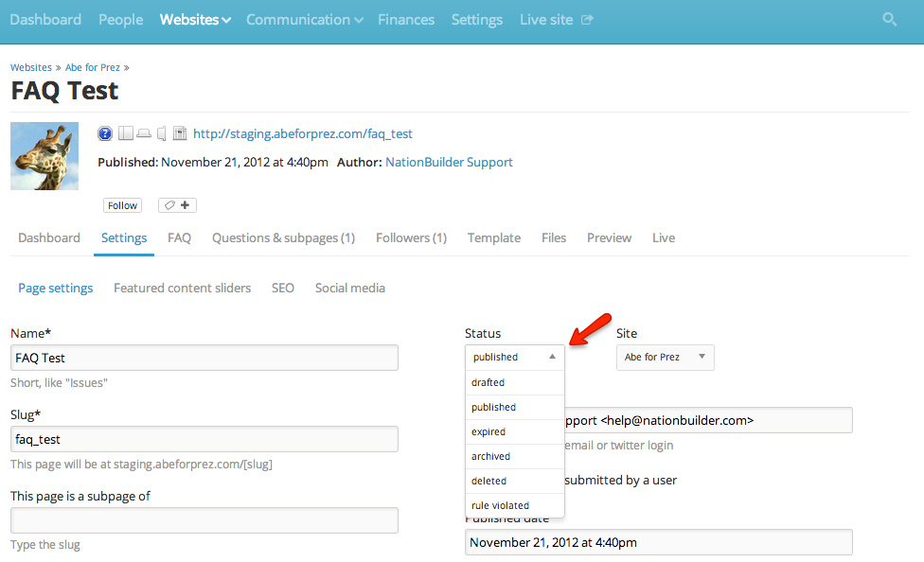
Task: Click the hat-shaped icon beside the page URL
Action: click(144, 133)
